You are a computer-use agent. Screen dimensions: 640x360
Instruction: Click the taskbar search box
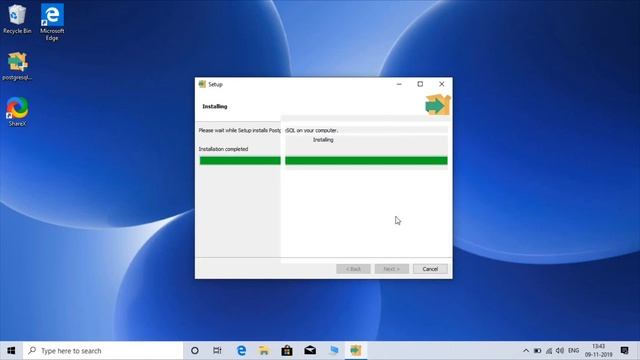103,351
